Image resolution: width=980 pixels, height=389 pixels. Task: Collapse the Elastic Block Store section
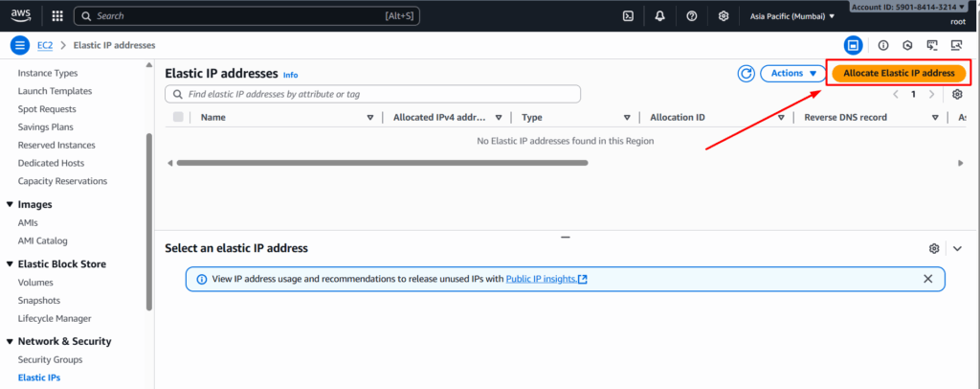pyautogui.click(x=10, y=263)
